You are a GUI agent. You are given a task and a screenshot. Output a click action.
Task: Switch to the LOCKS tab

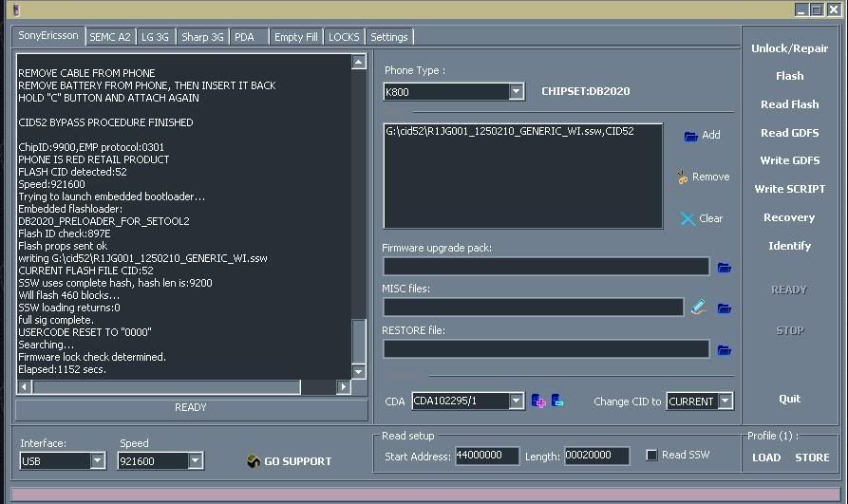click(x=344, y=37)
